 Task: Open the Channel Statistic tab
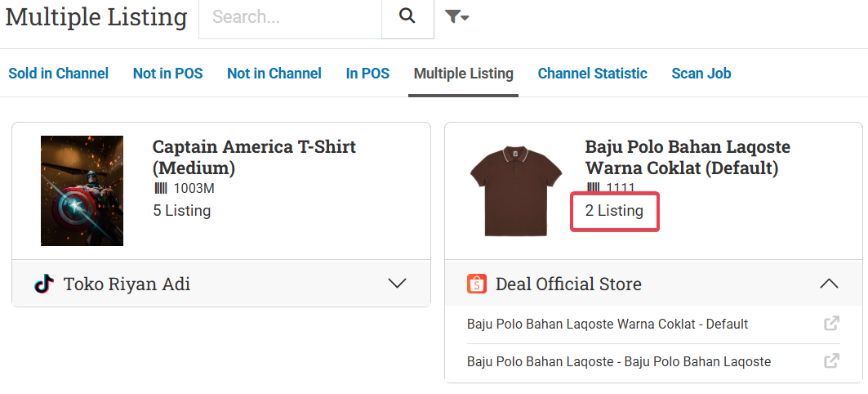[x=592, y=74]
